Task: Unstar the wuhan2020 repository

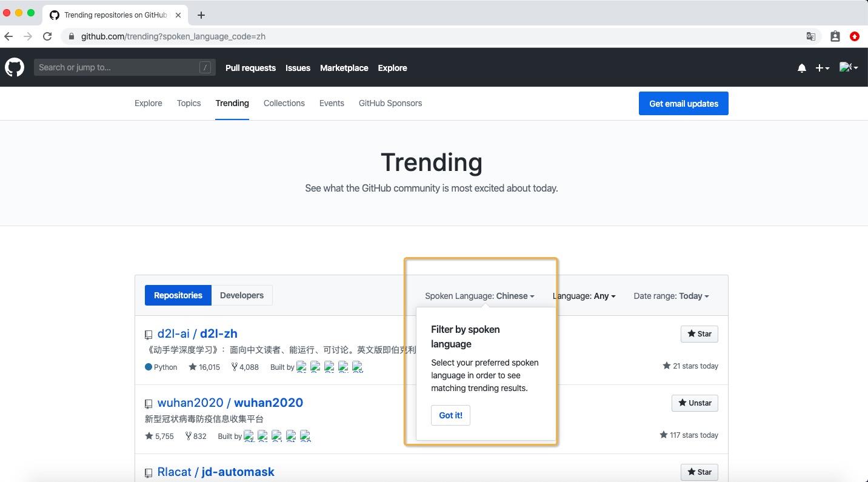Action: [694, 403]
